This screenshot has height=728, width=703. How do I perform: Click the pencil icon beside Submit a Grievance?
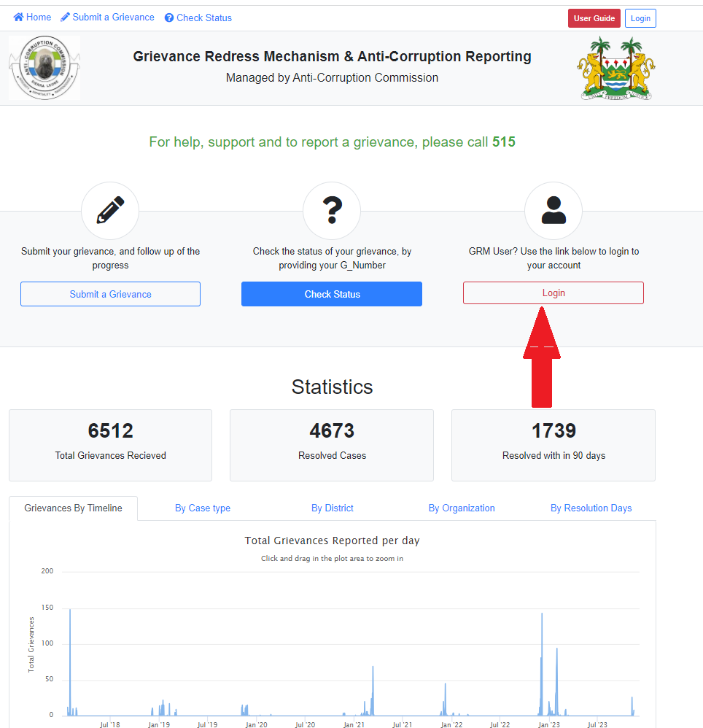tap(66, 18)
